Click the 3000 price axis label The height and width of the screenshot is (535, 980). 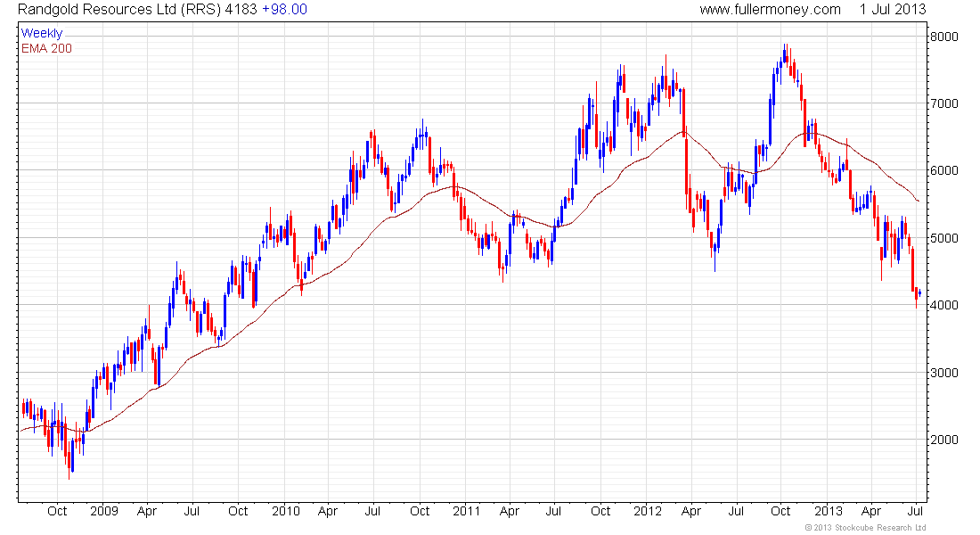[943, 373]
